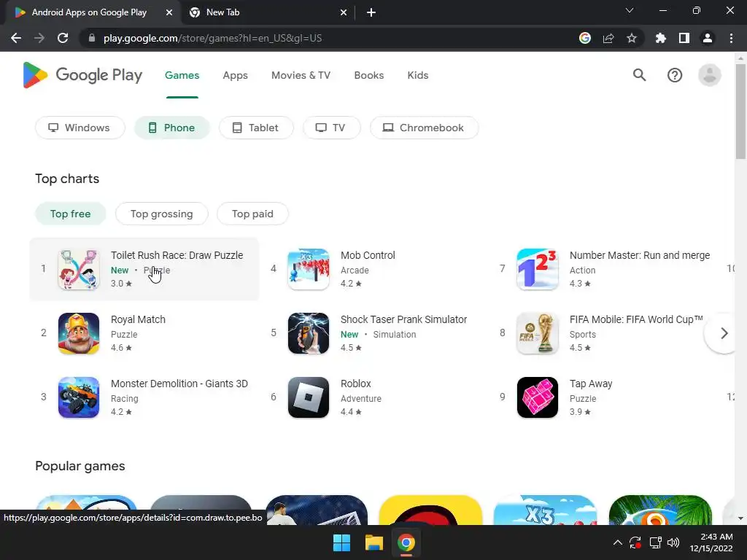Click Chrome icon in taskbar
The image size is (747, 560).
(x=406, y=542)
